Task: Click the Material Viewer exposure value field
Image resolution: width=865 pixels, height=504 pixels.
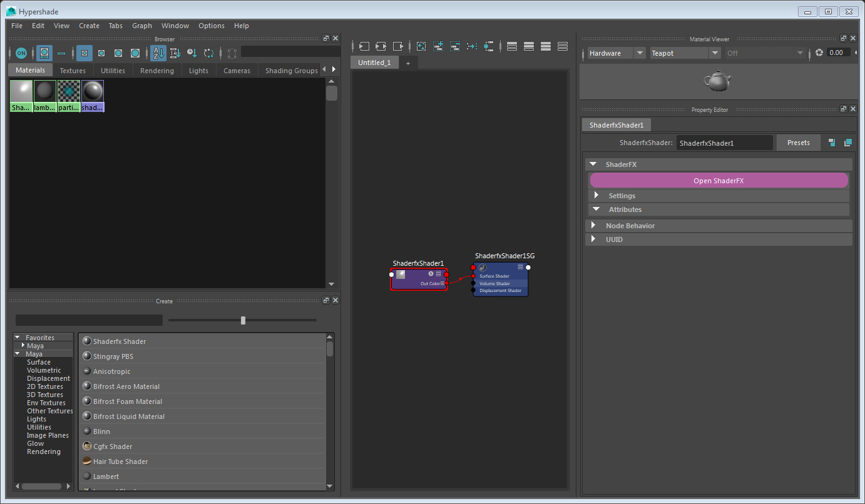Action: tap(840, 53)
